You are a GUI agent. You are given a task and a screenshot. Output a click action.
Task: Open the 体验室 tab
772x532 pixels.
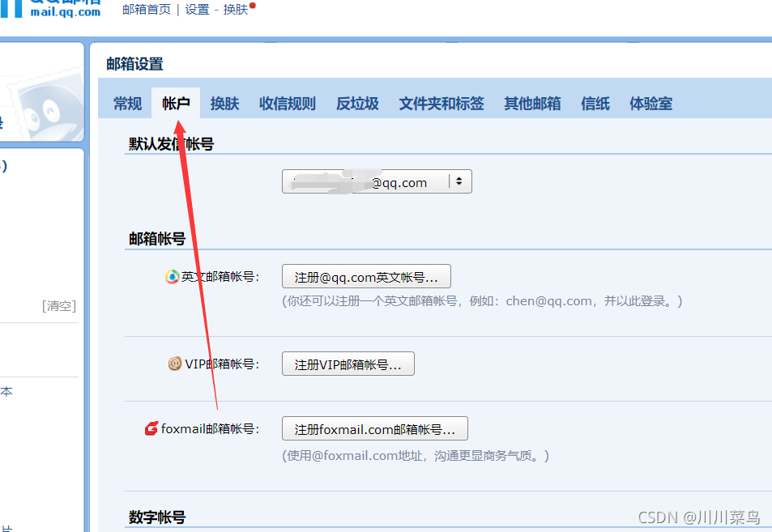pyautogui.click(x=650, y=104)
